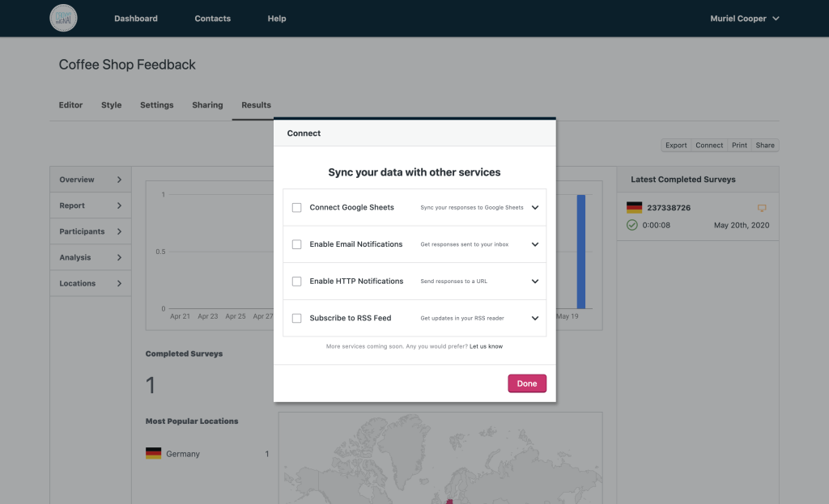Click the desktop device icon on survey entry
The width and height of the screenshot is (829, 504).
pos(761,208)
